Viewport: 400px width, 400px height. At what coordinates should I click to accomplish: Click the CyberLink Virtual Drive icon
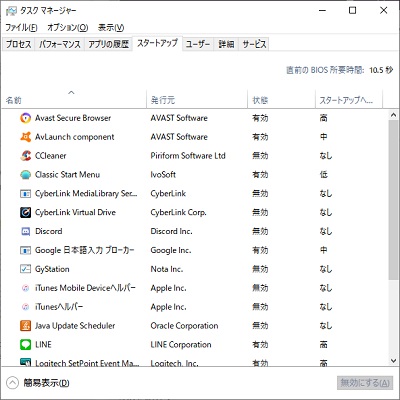point(25,212)
